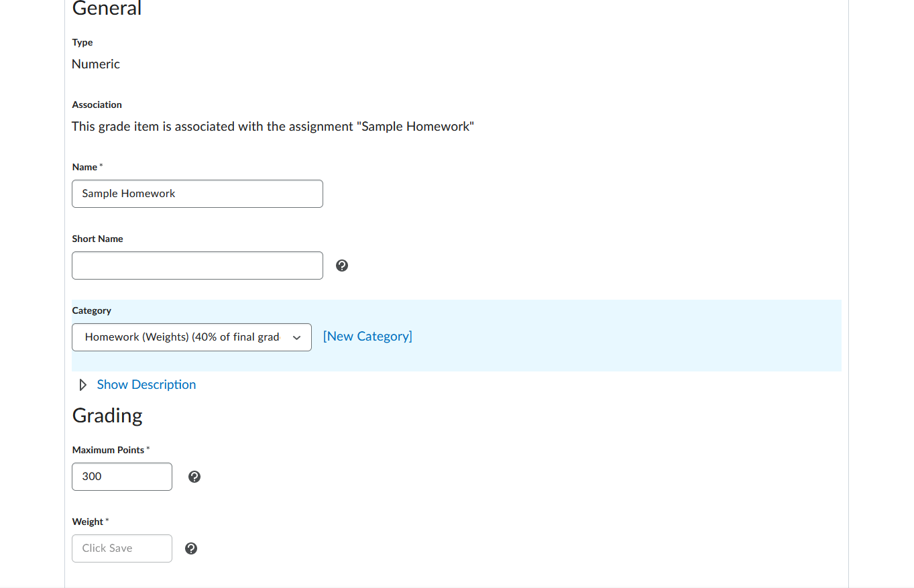914x588 pixels.
Task: Click the Type label showing Numeric
Action: click(x=82, y=42)
